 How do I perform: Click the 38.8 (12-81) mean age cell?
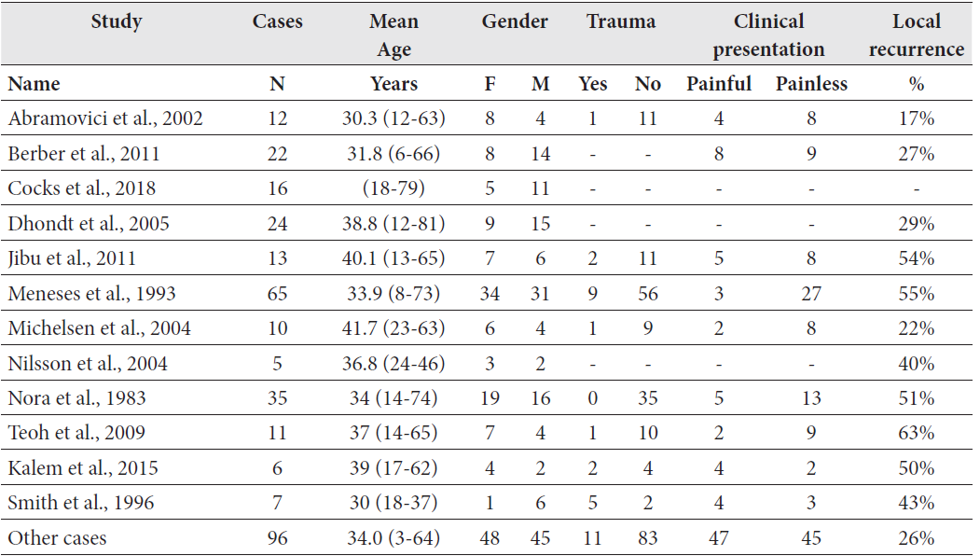click(393, 224)
